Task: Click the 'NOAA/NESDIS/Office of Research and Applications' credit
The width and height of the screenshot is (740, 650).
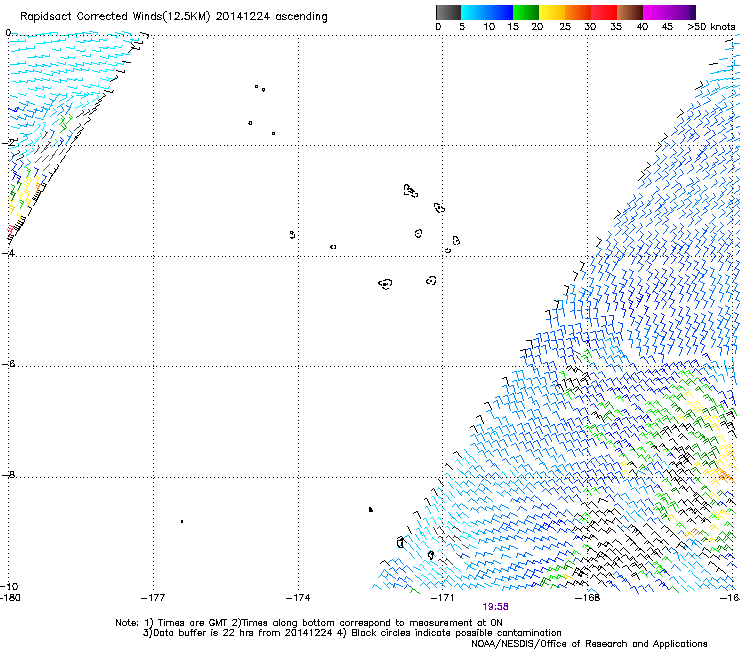Action: (x=589, y=644)
